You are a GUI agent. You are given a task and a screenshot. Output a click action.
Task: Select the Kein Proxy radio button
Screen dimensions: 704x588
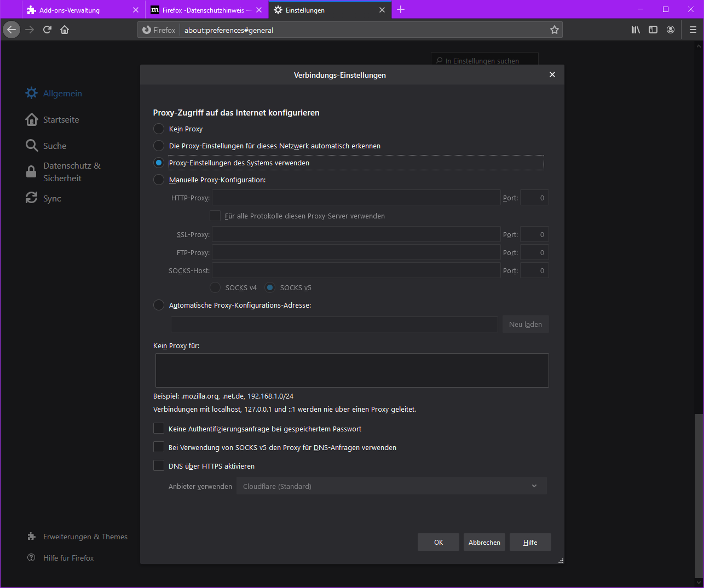159,129
